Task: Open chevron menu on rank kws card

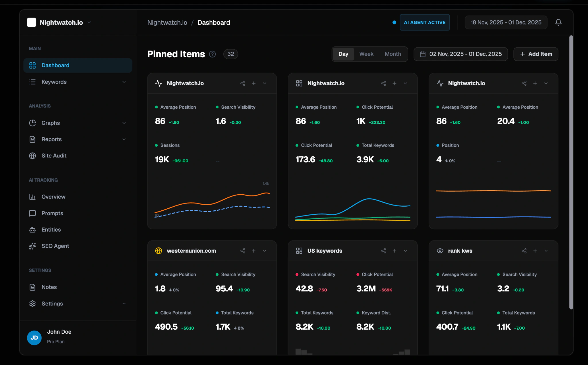Action: [546, 251]
